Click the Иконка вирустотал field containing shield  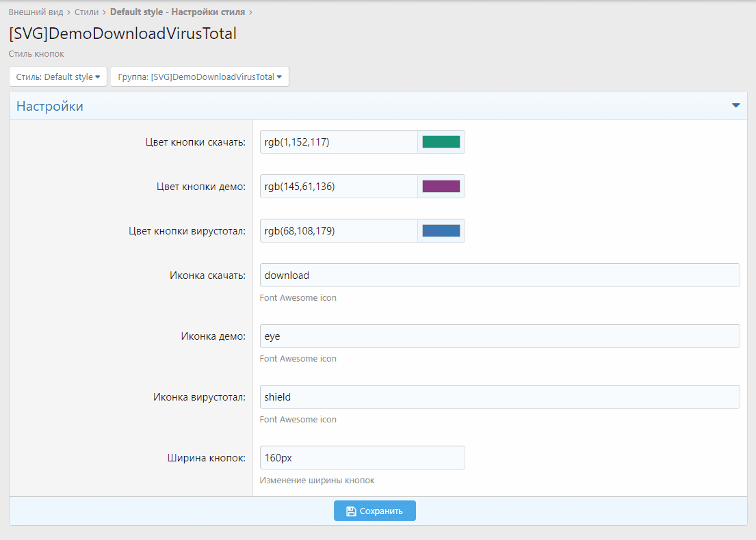[499, 397]
